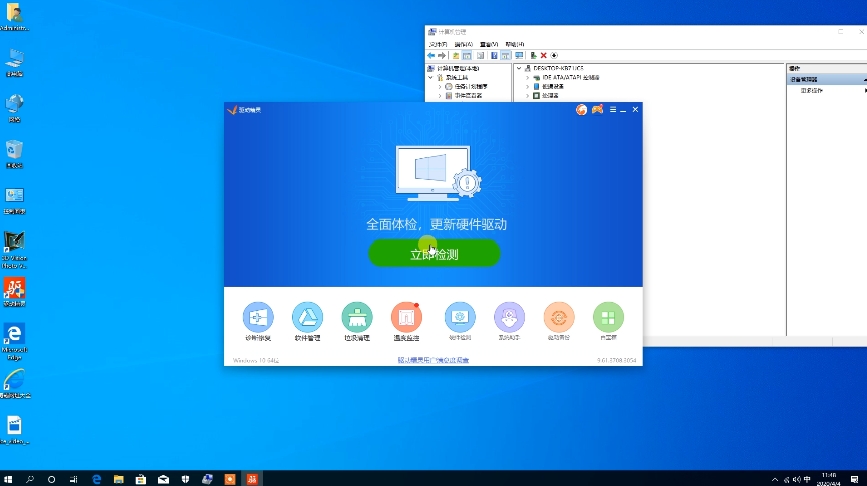Click the update driver green arrow toolbar icon
The height and width of the screenshot is (486, 867).
pos(533,55)
